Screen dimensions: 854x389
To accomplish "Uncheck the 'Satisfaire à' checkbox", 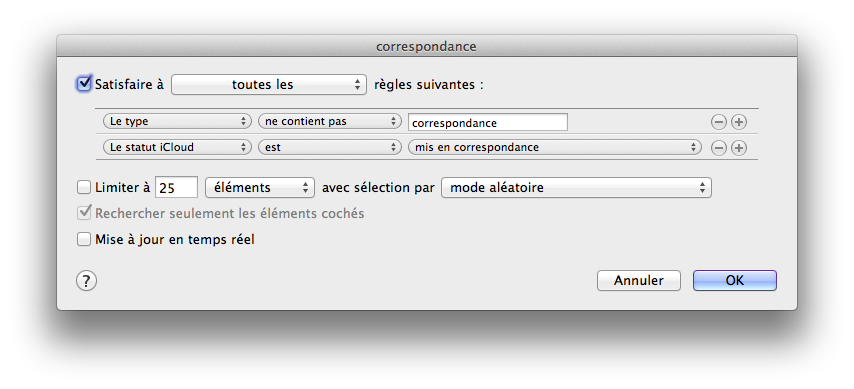I will [84, 83].
